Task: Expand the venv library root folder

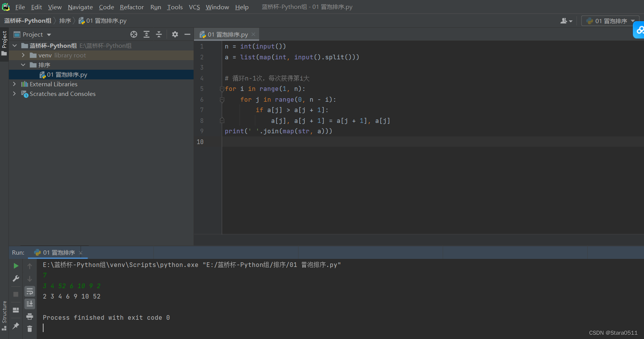Action: (23, 55)
